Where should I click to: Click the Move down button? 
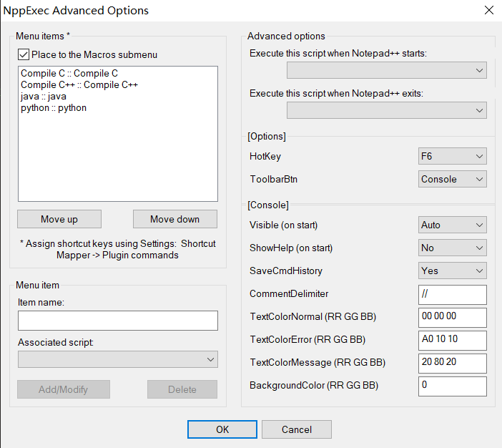tap(174, 219)
